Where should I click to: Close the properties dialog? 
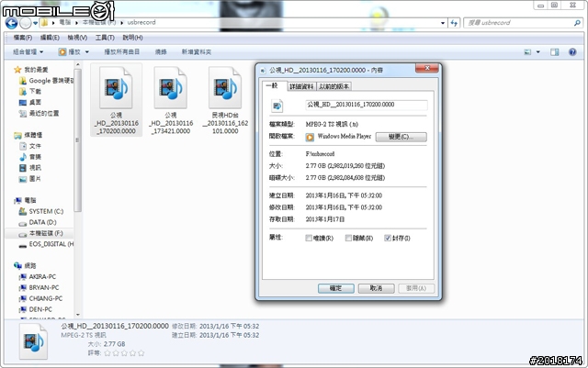click(x=426, y=68)
